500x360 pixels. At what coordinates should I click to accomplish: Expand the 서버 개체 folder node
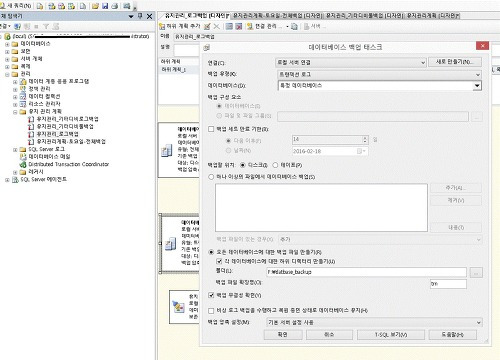pyautogui.click(x=7, y=59)
